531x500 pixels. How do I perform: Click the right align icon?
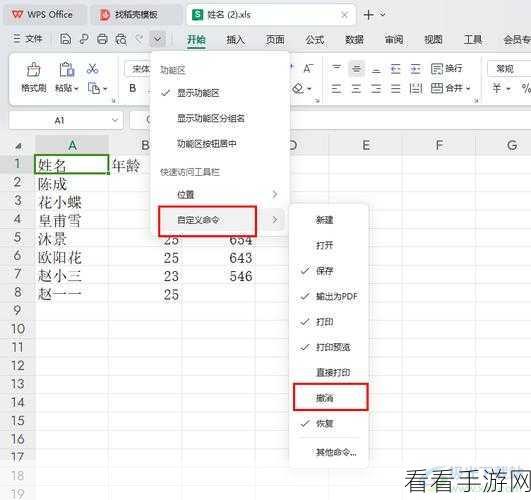376,89
